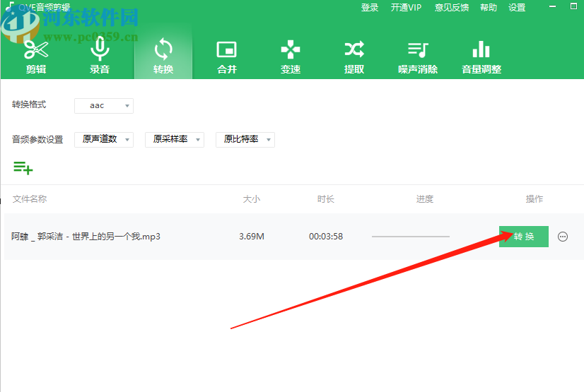
Task: Open the 变速 speed change tool
Action: [291, 57]
